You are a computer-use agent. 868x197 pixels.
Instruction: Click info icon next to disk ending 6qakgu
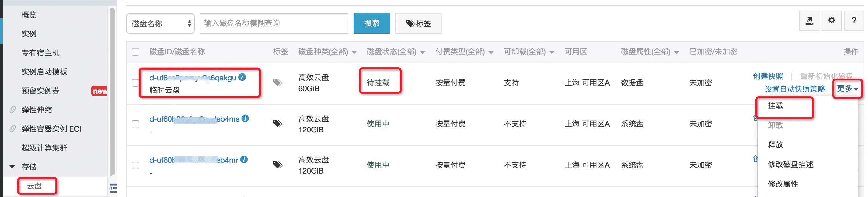pyautogui.click(x=242, y=77)
